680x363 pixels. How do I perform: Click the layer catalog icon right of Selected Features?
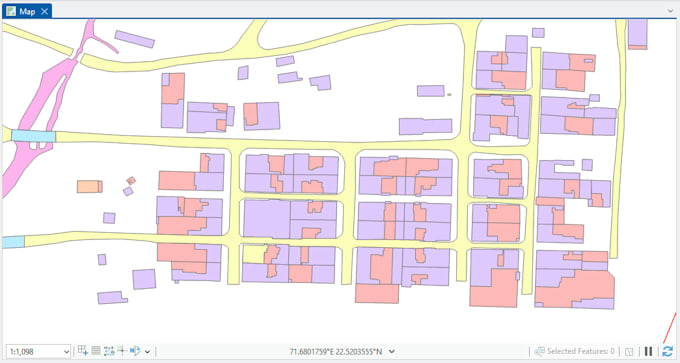click(x=629, y=352)
